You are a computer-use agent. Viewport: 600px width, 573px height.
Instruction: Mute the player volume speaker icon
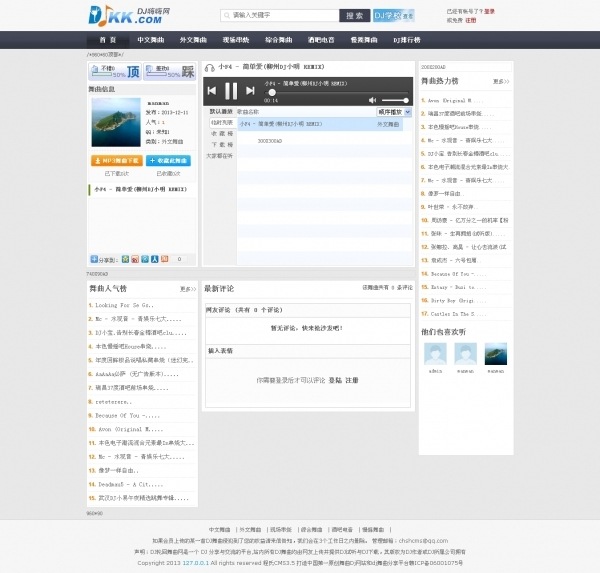coord(374,100)
